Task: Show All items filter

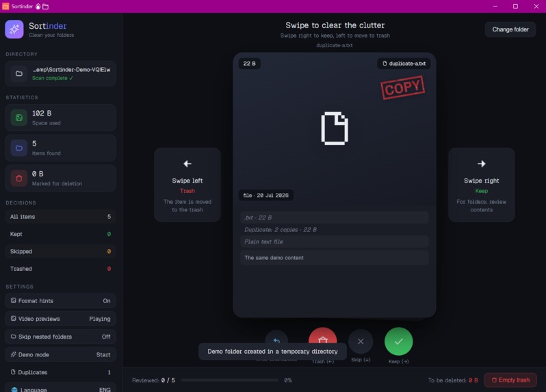Action: [61, 217]
